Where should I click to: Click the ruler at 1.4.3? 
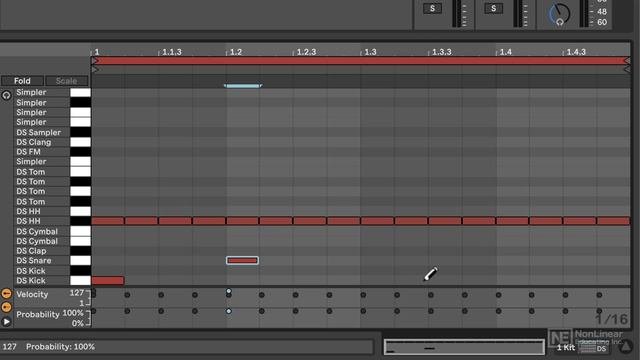coord(576,52)
